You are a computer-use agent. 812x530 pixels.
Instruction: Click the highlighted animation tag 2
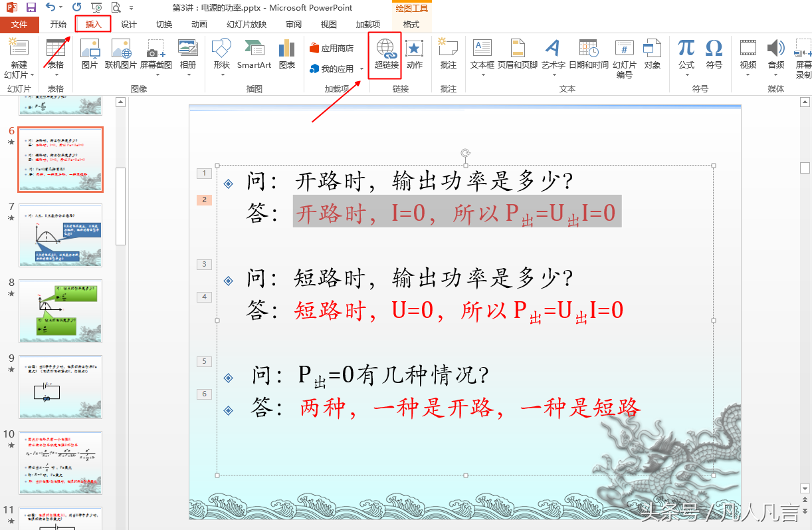(204, 199)
